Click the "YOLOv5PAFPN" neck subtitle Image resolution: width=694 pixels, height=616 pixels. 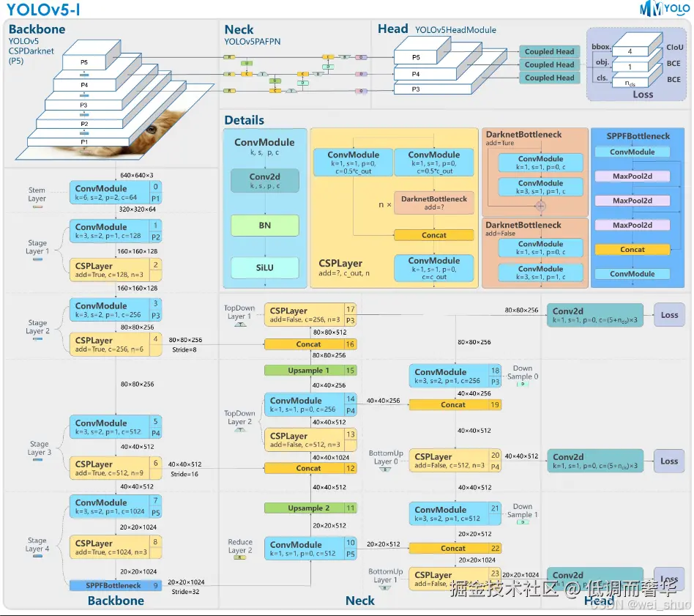coord(252,42)
